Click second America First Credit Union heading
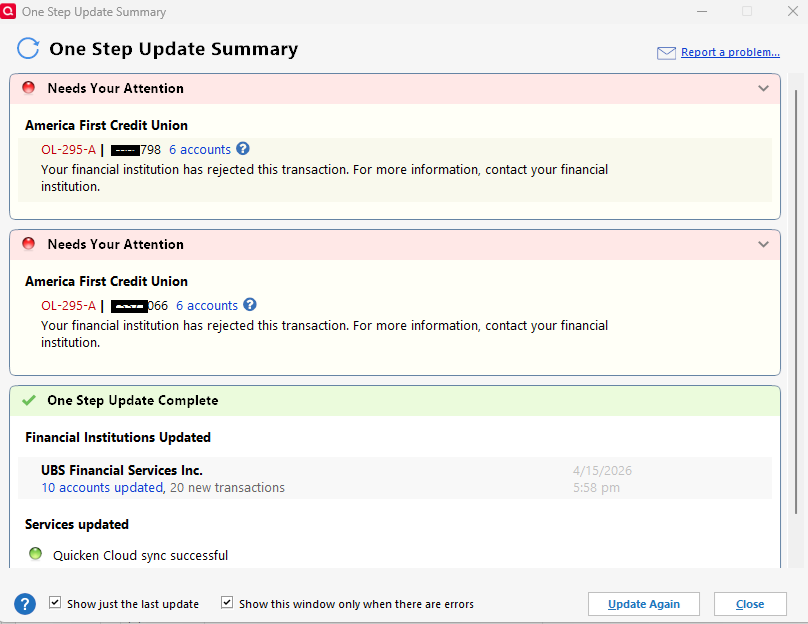The image size is (808, 624). (x=106, y=281)
